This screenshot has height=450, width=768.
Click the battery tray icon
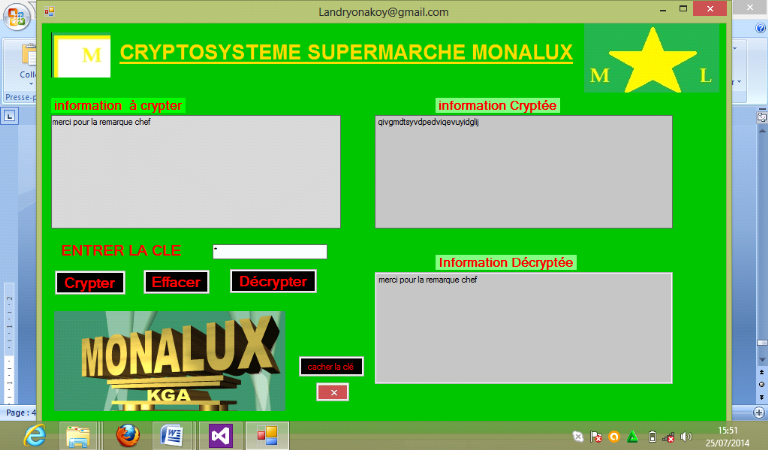coord(652,436)
